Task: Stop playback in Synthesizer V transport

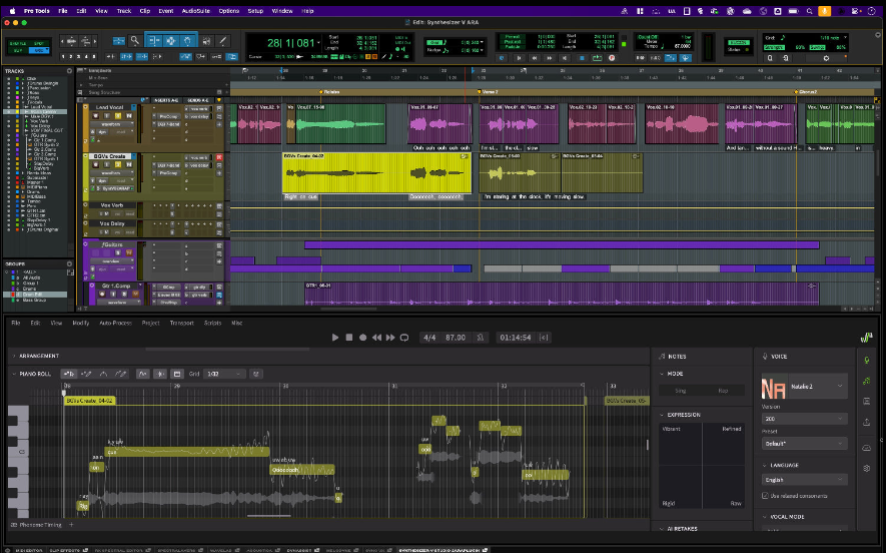Action: tap(349, 337)
